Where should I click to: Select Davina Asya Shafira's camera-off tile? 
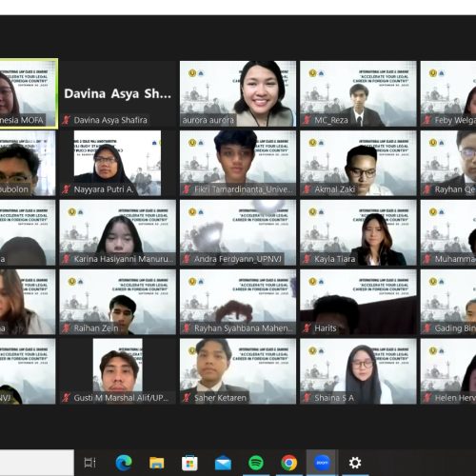tap(118, 93)
